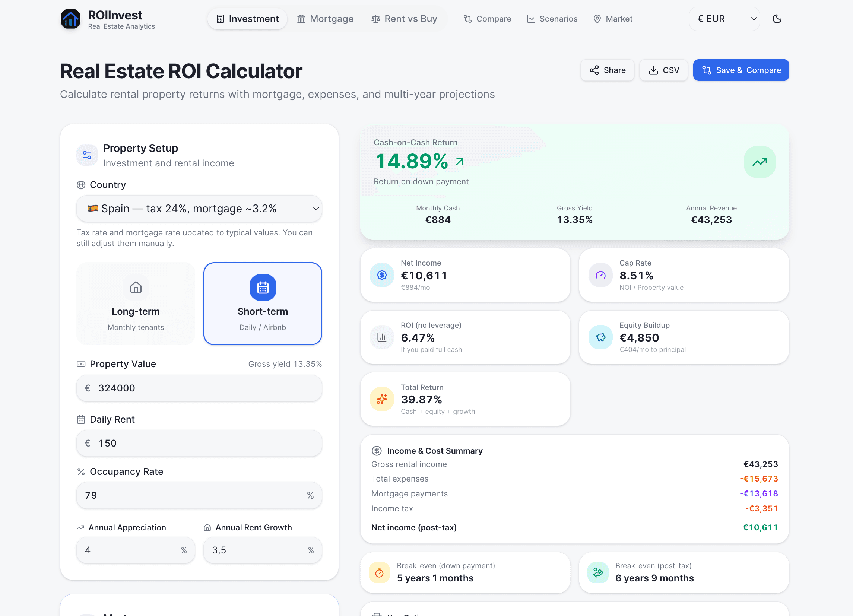The height and width of the screenshot is (616, 853).
Task: Click the trend icon beside Annual Appreciation
Action: click(x=80, y=528)
